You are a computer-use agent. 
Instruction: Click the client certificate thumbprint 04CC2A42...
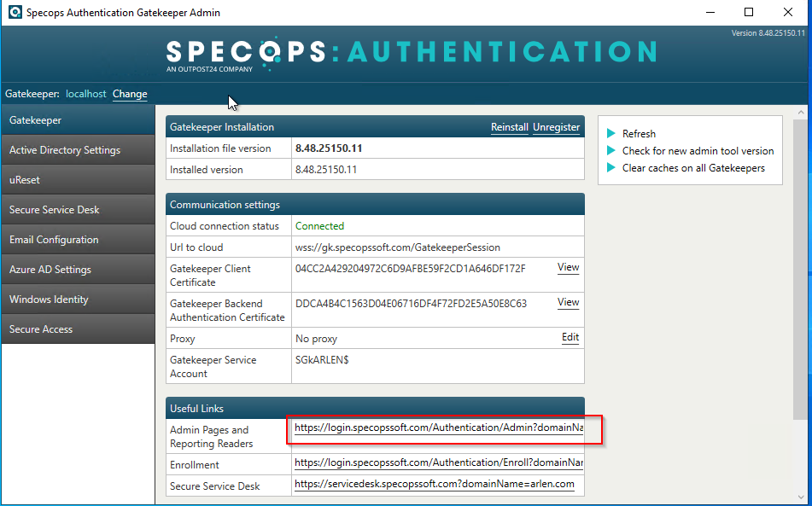point(410,269)
